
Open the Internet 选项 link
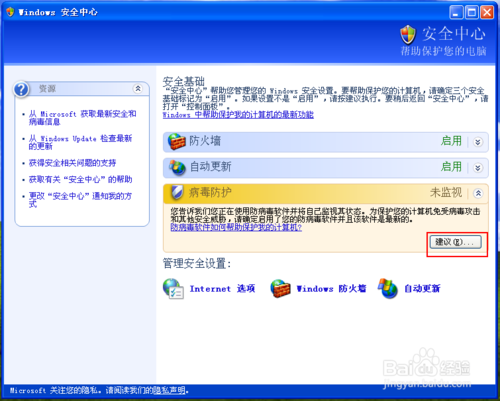[x=222, y=289]
